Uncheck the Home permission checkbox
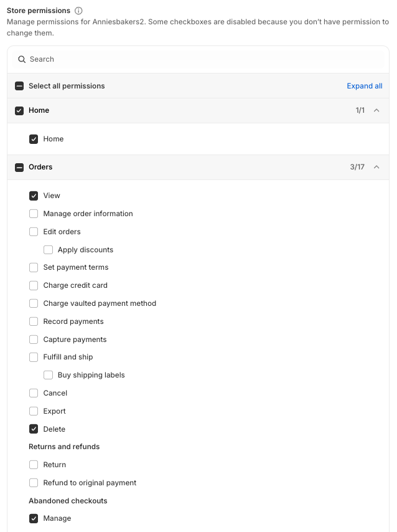The width and height of the screenshot is (397, 532). [34, 139]
